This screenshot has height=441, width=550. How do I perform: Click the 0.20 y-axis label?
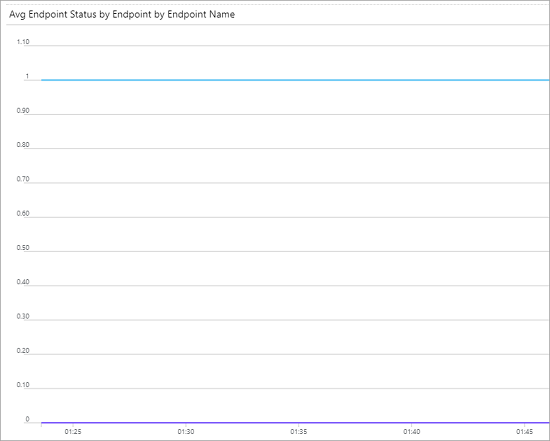click(x=23, y=350)
